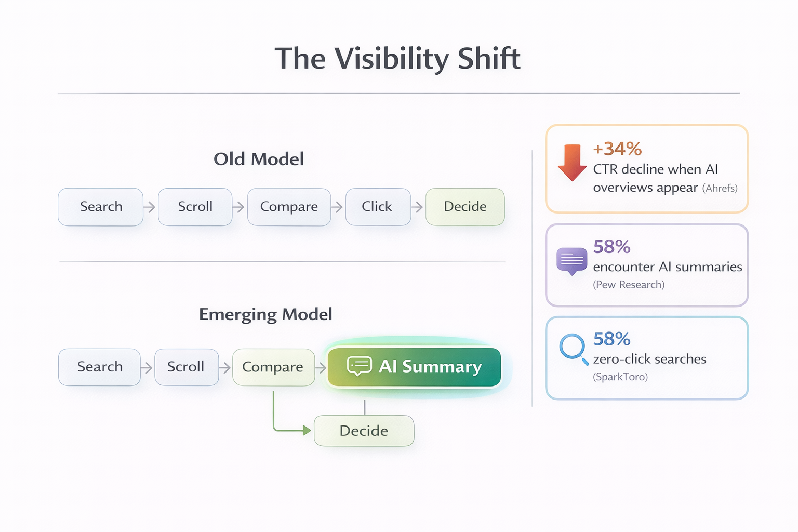This screenshot has height=532, width=798.
Task: Click the green Decide box in Old Model
Action: 465,207
